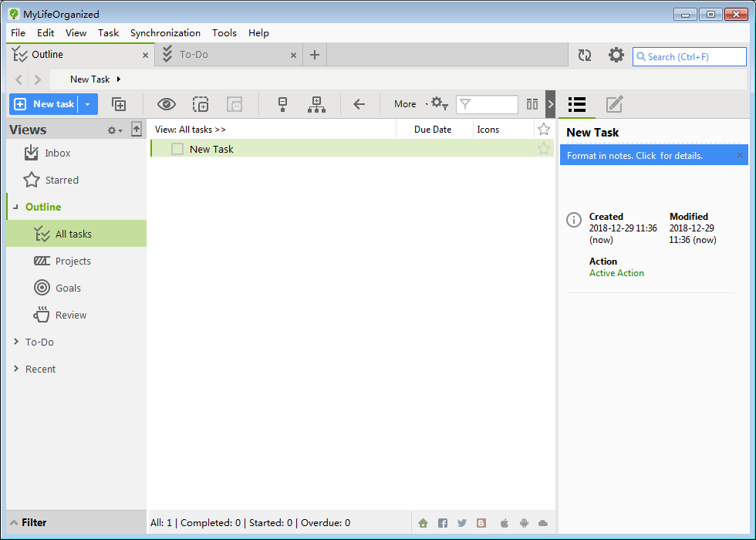Mark the New Task checkbox complete

pos(177,149)
